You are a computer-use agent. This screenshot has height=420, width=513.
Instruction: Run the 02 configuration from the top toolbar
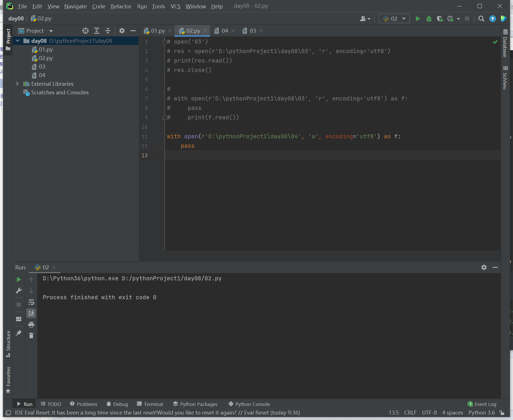[x=418, y=19]
